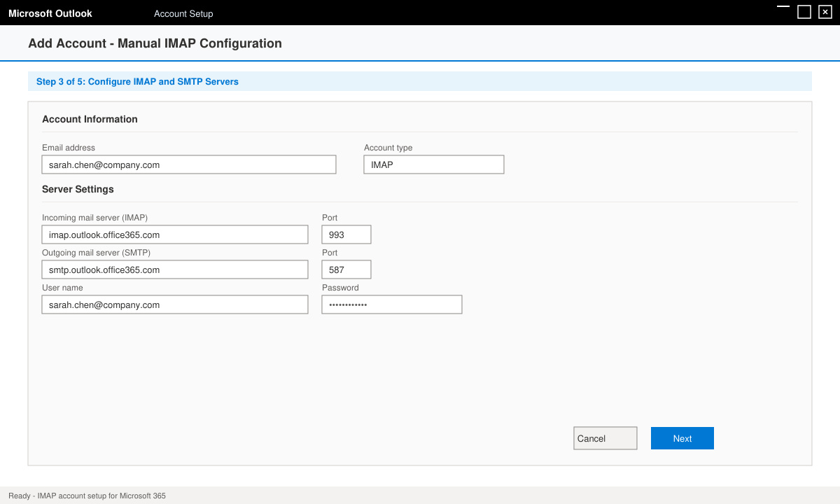Click the IMAP port 993 field

click(346, 234)
